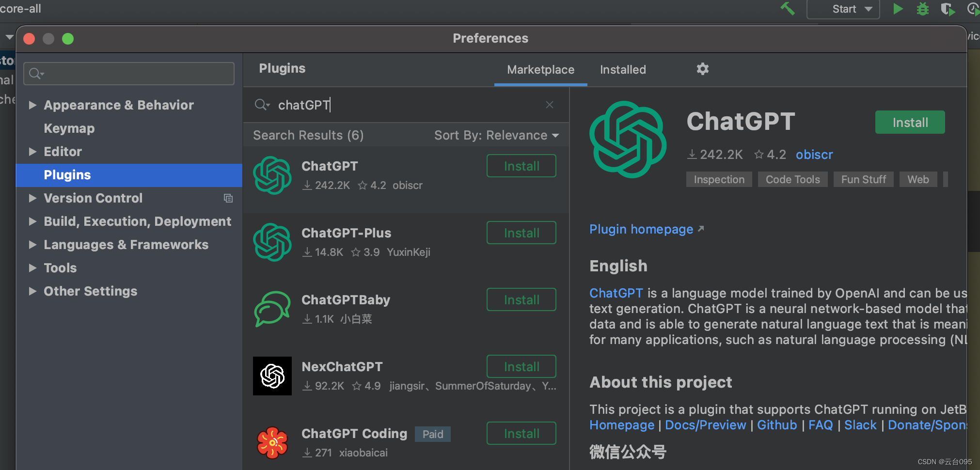Expand Version Control section
The width and height of the screenshot is (980, 470).
tap(32, 198)
